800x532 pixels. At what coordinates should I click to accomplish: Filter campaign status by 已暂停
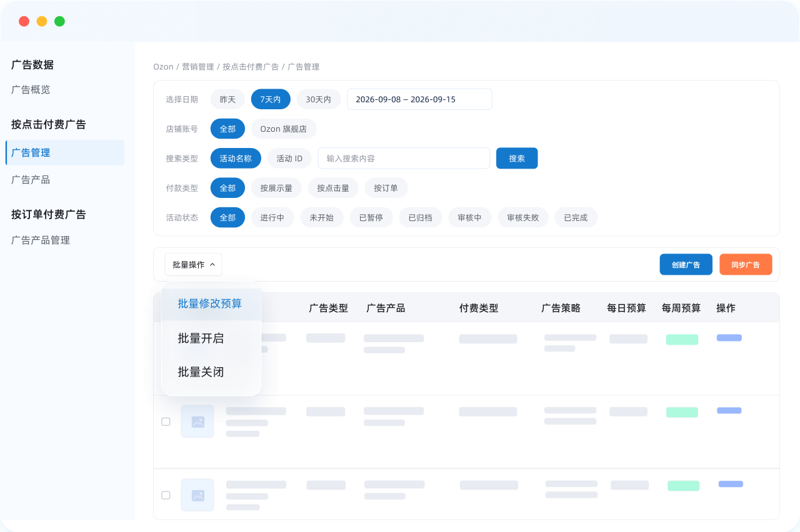point(371,218)
